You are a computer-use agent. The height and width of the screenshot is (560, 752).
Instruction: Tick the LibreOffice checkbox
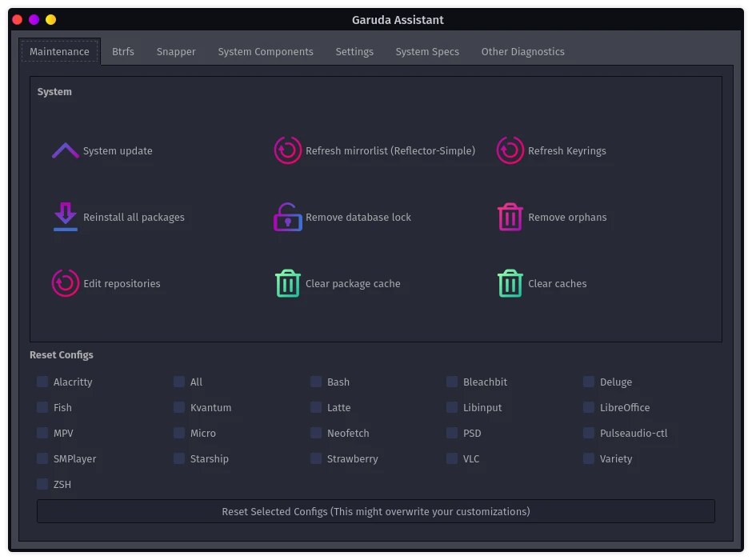tap(589, 407)
